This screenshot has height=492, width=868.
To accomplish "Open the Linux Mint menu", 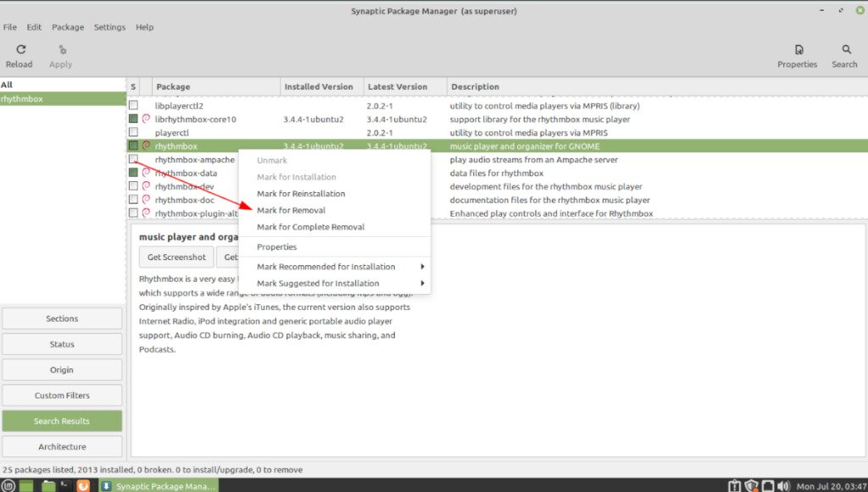I will coord(8,485).
